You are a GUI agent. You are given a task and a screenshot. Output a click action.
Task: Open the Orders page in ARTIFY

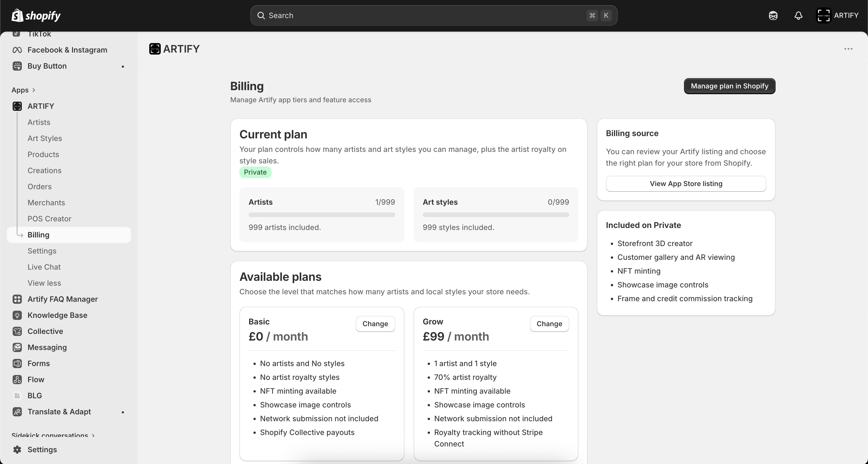click(x=39, y=187)
